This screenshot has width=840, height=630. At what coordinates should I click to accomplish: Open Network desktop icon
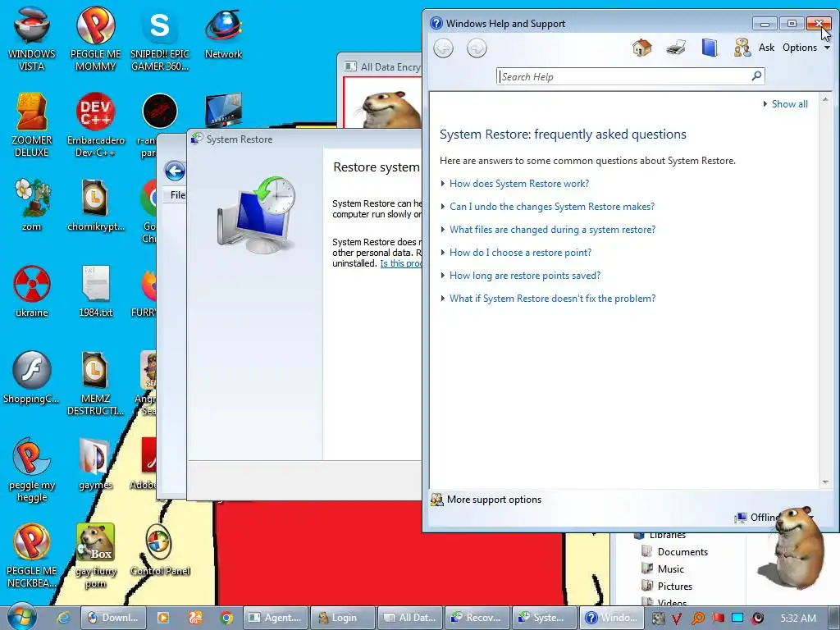[x=223, y=34]
